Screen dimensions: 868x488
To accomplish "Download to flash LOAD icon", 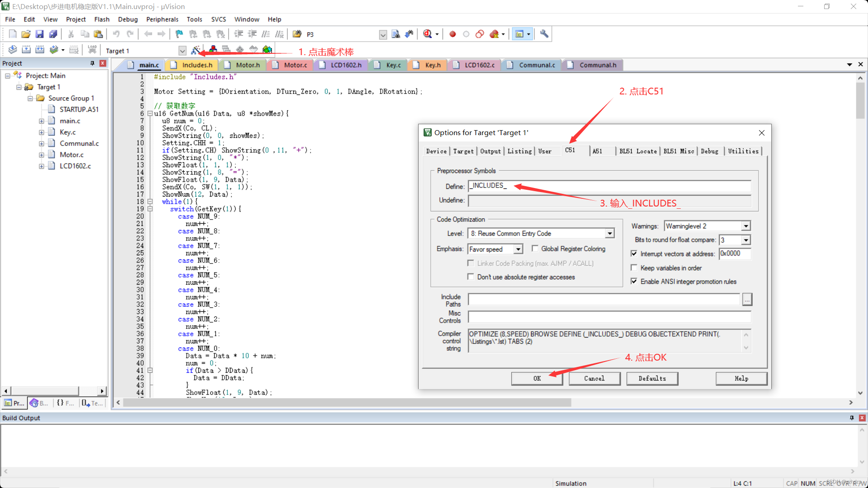I will tap(92, 50).
